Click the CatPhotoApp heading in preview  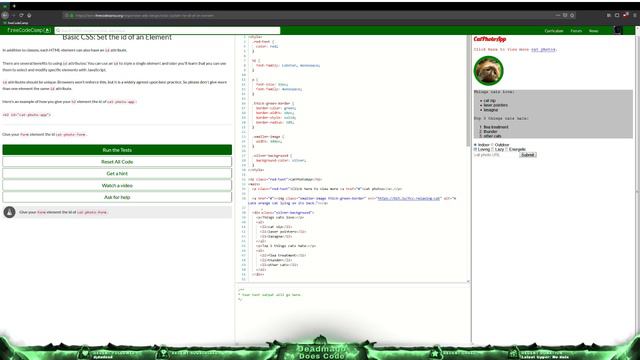[x=490, y=39]
